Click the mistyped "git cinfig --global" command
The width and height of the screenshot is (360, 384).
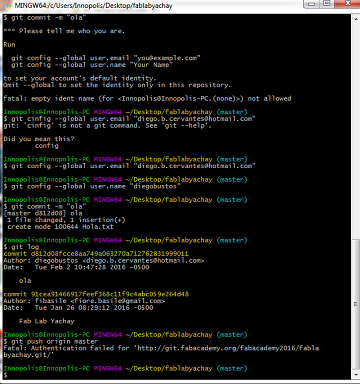point(129,119)
